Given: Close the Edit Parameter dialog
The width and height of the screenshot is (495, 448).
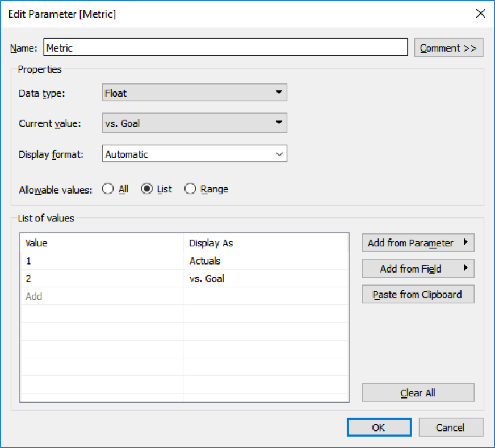Looking at the screenshot, I should (480, 14).
